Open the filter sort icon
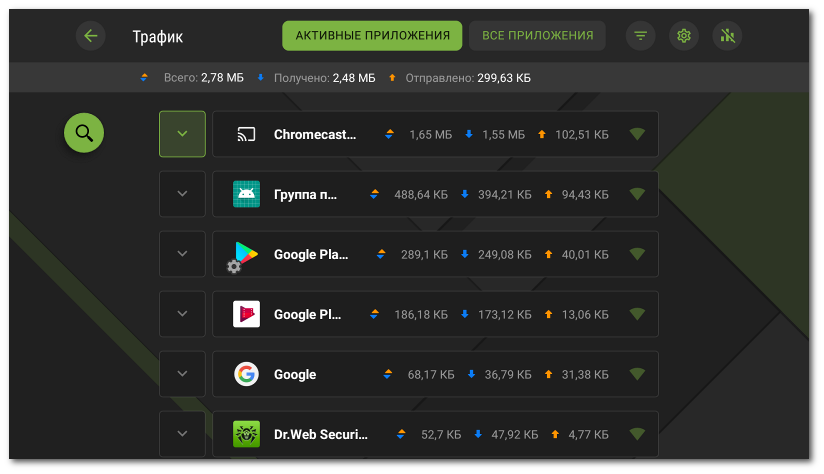This screenshot has height=474, width=824. [640, 36]
